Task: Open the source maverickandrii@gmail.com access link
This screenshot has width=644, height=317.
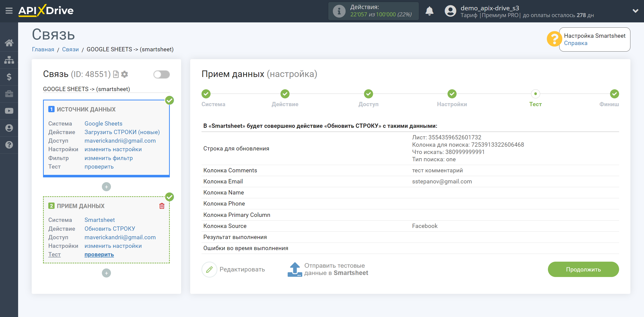Action: pyautogui.click(x=120, y=141)
